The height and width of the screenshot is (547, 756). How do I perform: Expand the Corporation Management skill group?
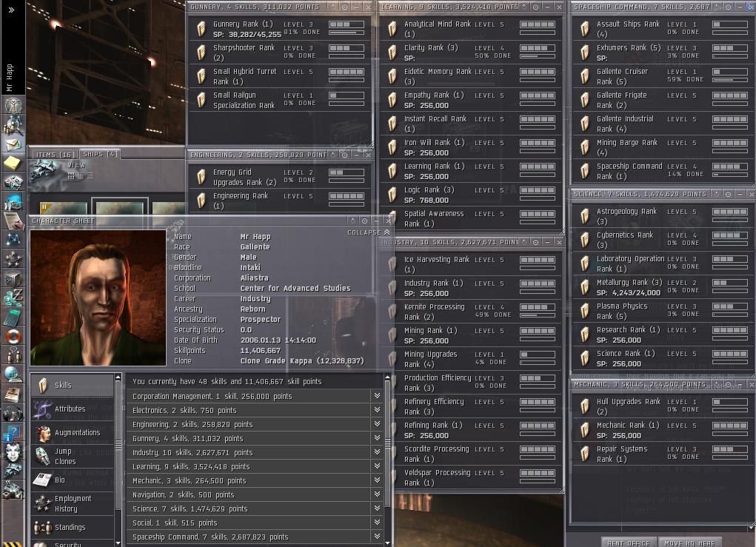coord(377,396)
